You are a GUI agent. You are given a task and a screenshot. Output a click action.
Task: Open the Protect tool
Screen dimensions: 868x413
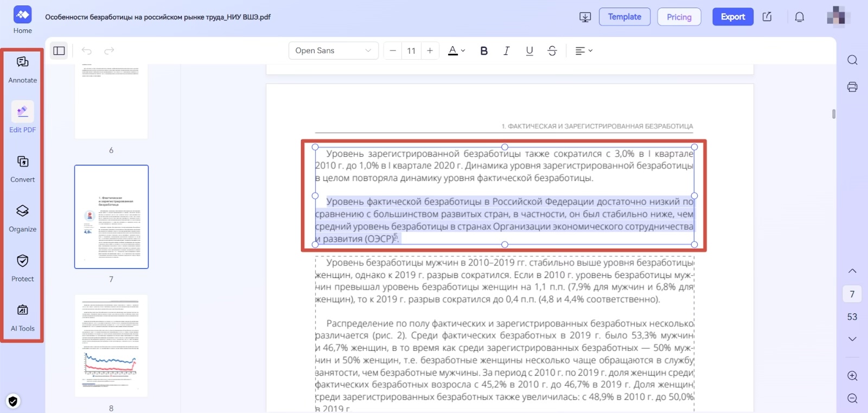pyautogui.click(x=22, y=268)
